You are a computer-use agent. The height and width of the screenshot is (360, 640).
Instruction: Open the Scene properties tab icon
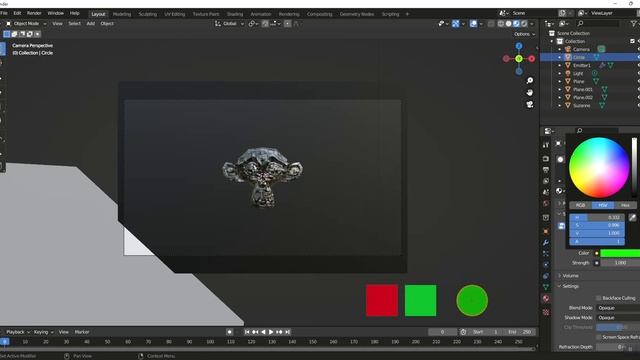546,192
